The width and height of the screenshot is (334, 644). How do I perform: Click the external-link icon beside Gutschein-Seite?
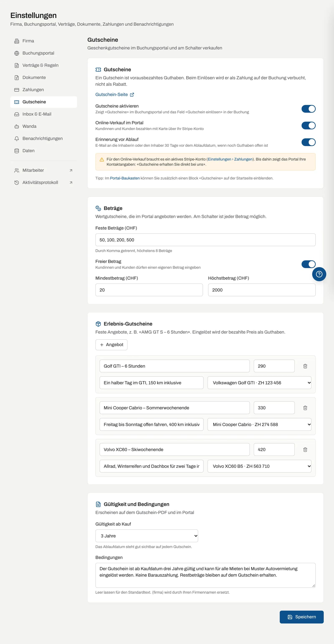(x=132, y=95)
